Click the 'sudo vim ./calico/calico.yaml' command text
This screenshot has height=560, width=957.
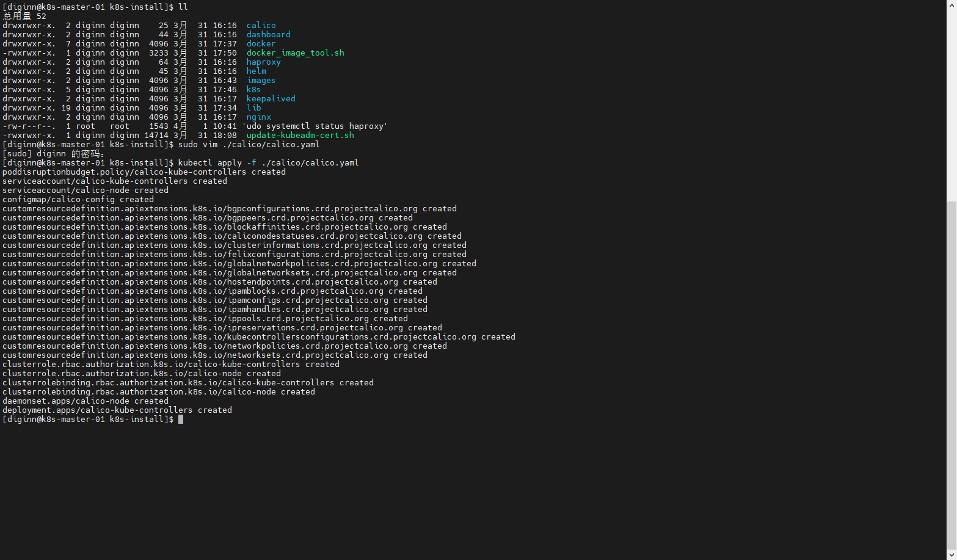[249, 145]
